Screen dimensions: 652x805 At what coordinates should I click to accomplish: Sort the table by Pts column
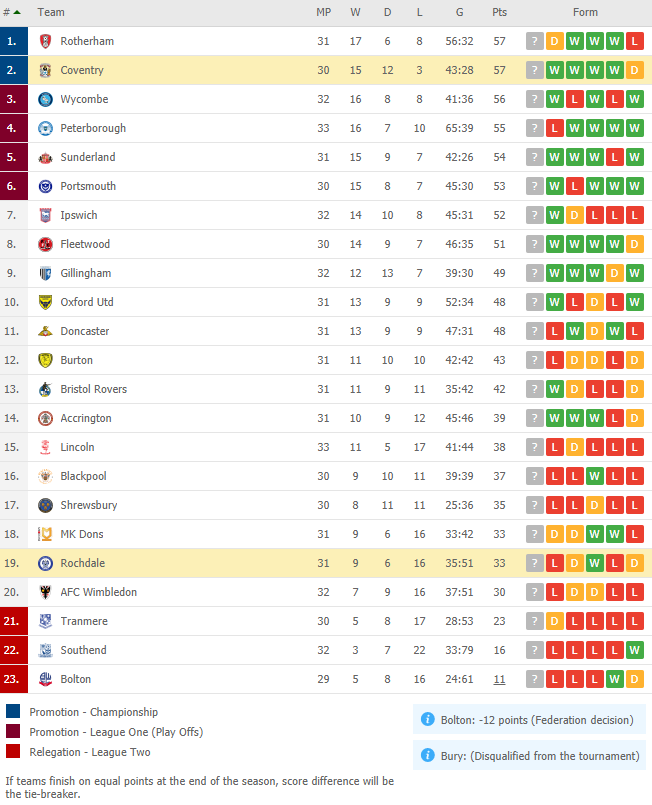(x=499, y=12)
